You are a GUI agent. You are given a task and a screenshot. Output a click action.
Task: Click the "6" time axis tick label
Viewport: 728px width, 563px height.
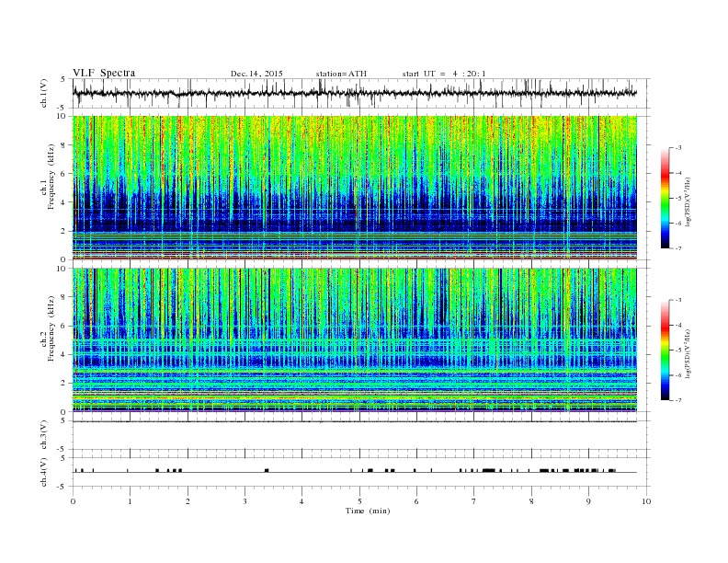[416, 501]
